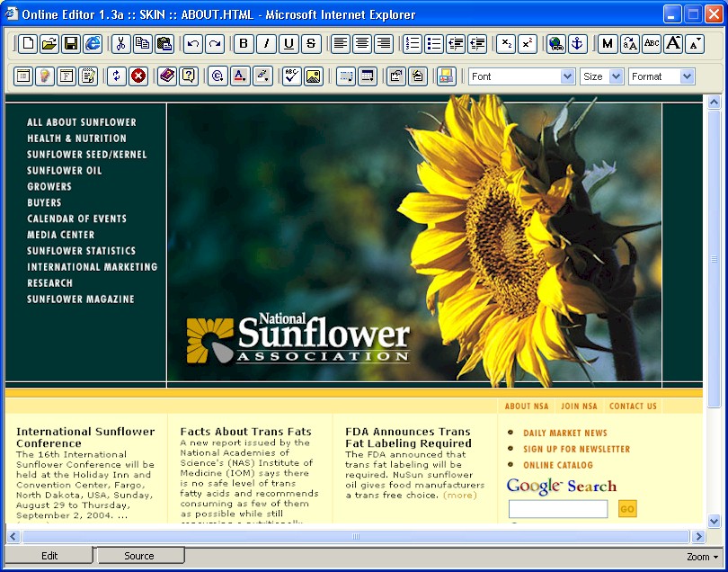Increase font size with large A icon

point(673,44)
